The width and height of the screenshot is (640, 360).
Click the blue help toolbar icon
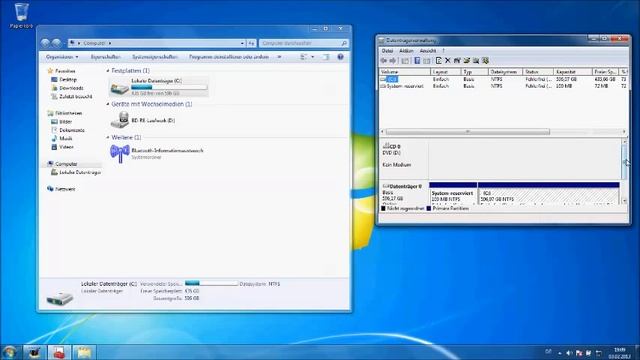417,61
